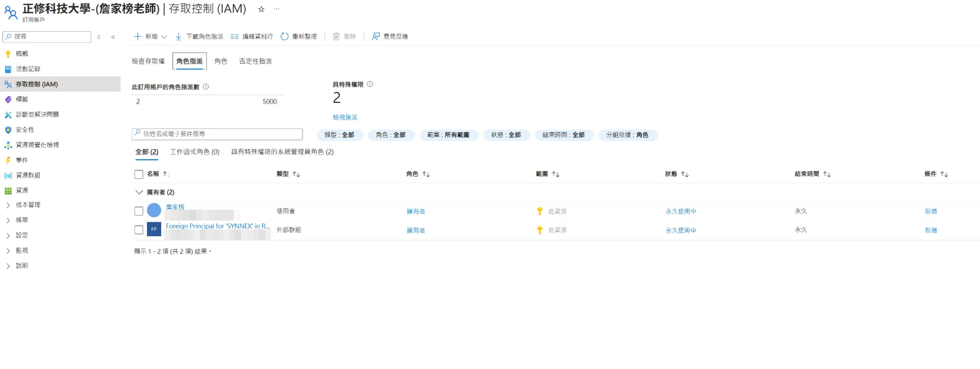The height and width of the screenshot is (369, 980).
Task: Click 刪除 delete trash button
Action: pyautogui.click(x=344, y=37)
